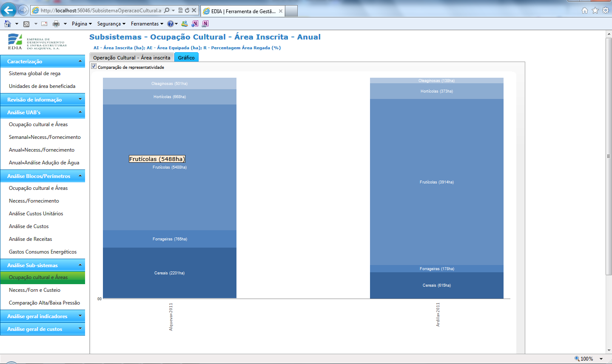Click the Read mail envelope icon
Image resolution: width=612 pixels, height=364 pixels.
pyautogui.click(x=44, y=24)
